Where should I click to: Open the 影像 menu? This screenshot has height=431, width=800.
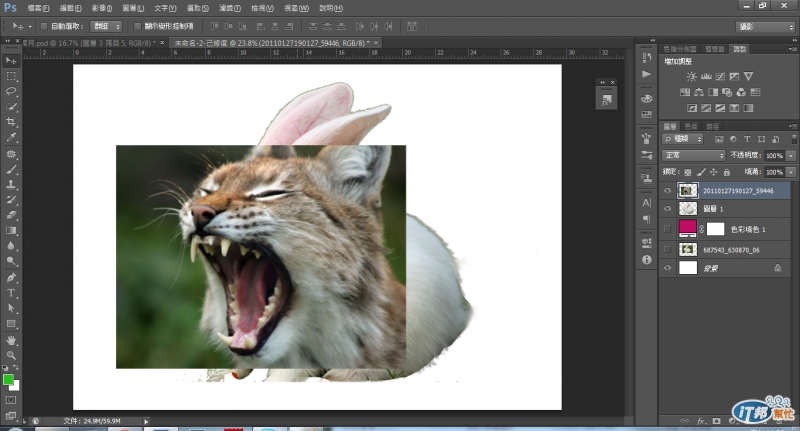pos(99,7)
